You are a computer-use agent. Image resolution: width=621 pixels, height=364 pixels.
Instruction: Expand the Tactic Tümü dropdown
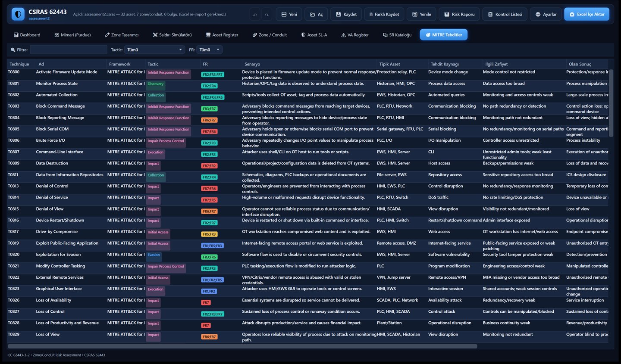point(155,50)
